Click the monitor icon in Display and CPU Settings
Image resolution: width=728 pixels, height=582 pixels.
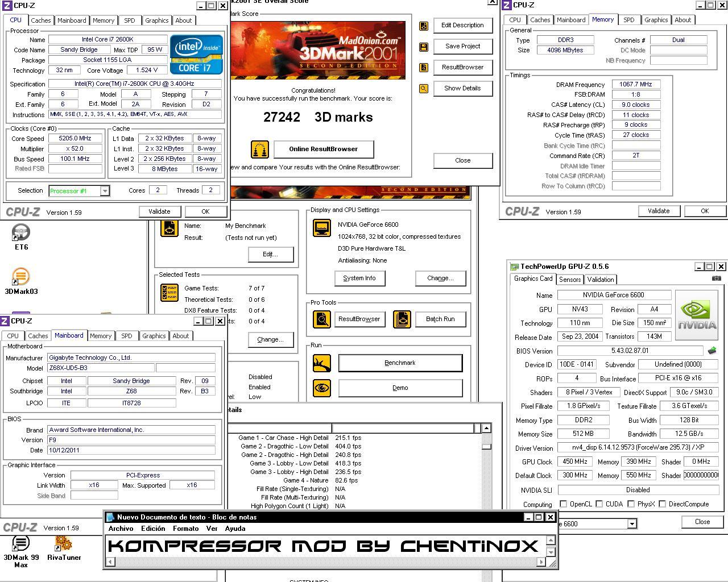point(322,228)
